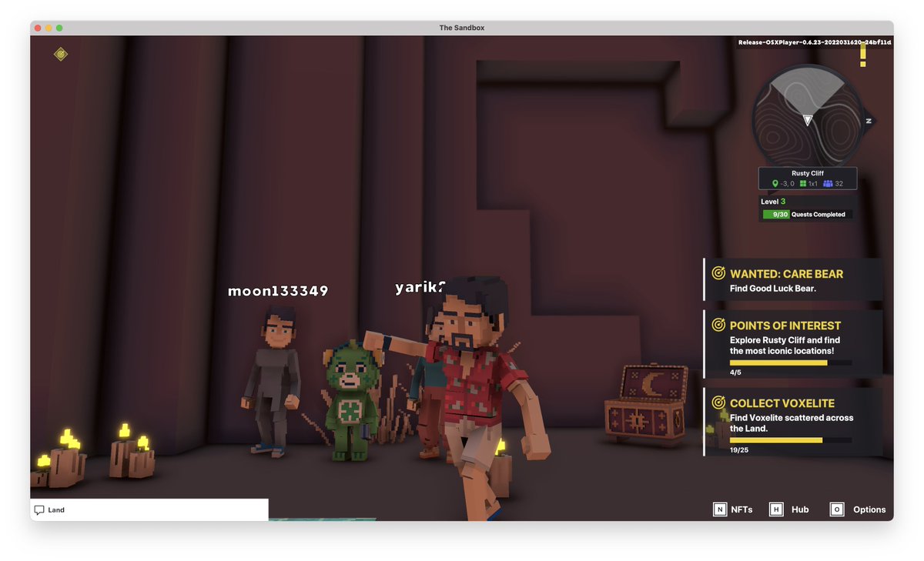Click the player arrow on the minimap
924x561 pixels.
[x=808, y=120]
